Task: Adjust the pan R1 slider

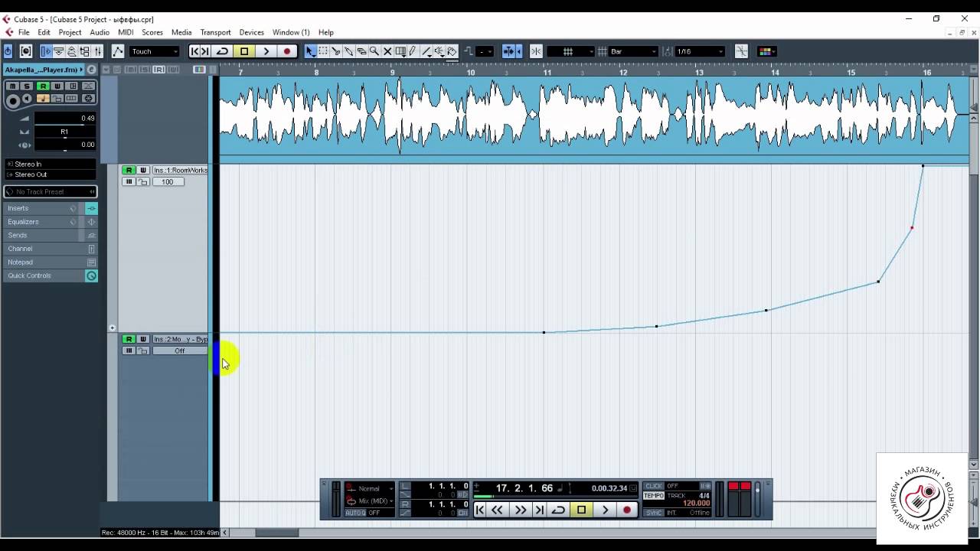Action: click(x=65, y=132)
